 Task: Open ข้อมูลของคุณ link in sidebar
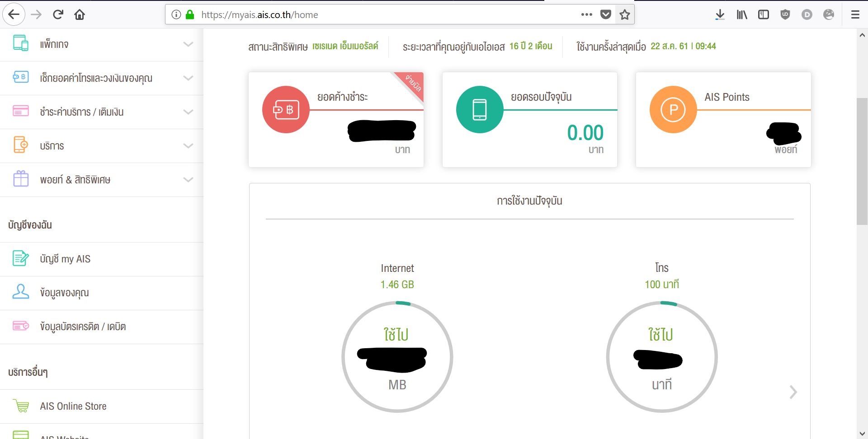coord(102,293)
